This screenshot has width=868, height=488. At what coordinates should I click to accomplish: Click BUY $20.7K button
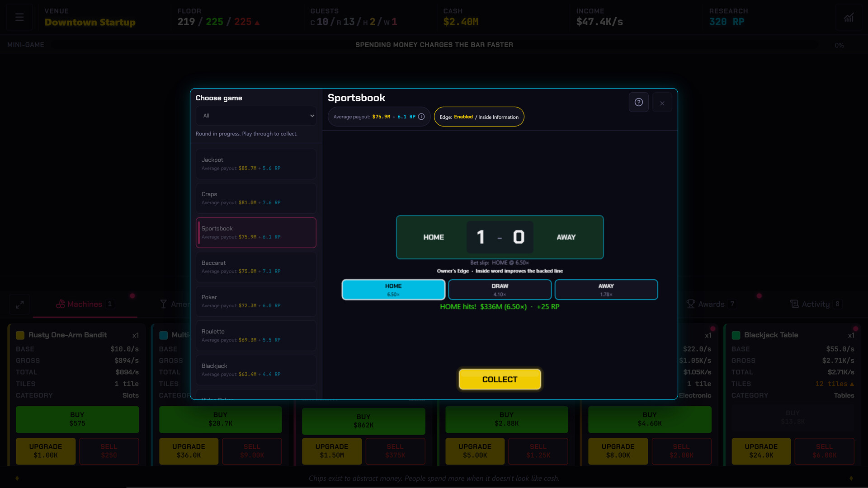pyautogui.click(x=221, y=419)
